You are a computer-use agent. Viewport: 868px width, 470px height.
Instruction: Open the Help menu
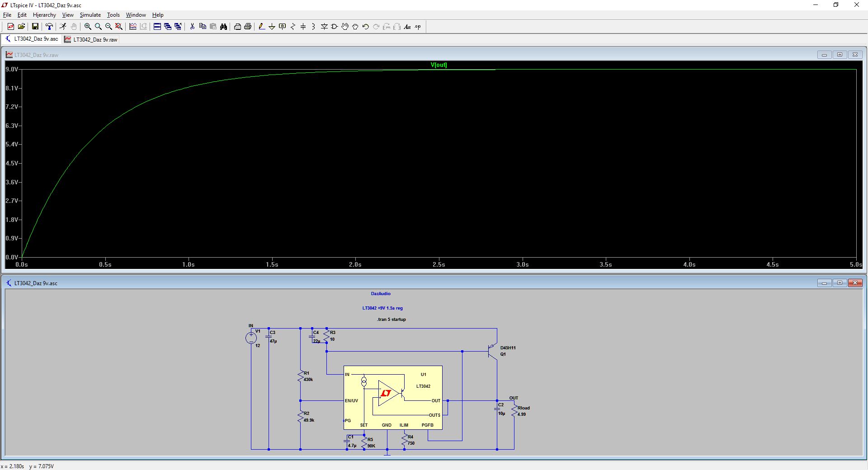158,15
